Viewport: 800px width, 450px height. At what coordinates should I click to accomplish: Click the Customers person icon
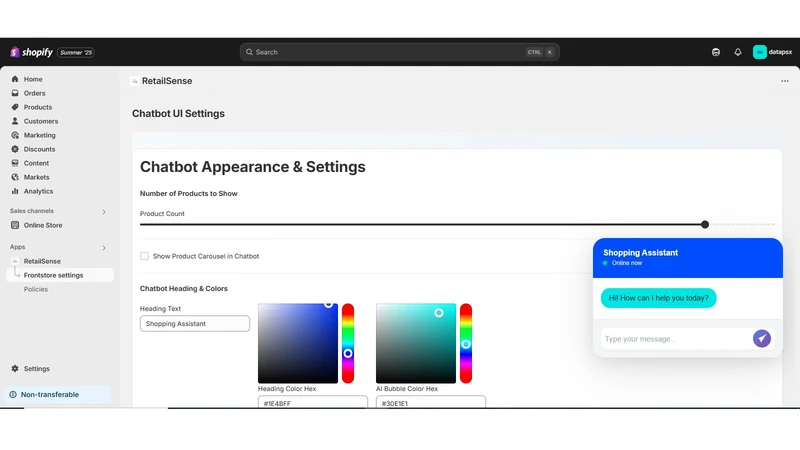click(15, 121)
